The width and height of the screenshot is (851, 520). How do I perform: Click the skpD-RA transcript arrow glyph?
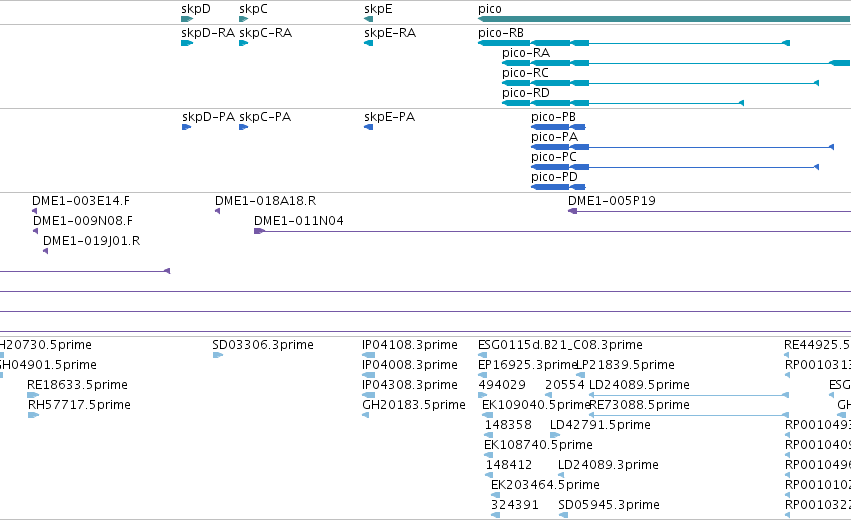click(187, 43)
